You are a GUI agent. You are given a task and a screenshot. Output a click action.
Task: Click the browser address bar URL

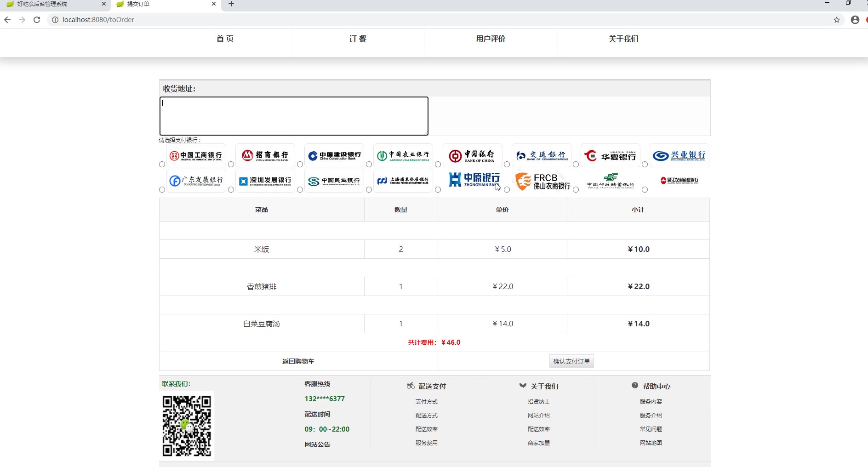(98, 20)
